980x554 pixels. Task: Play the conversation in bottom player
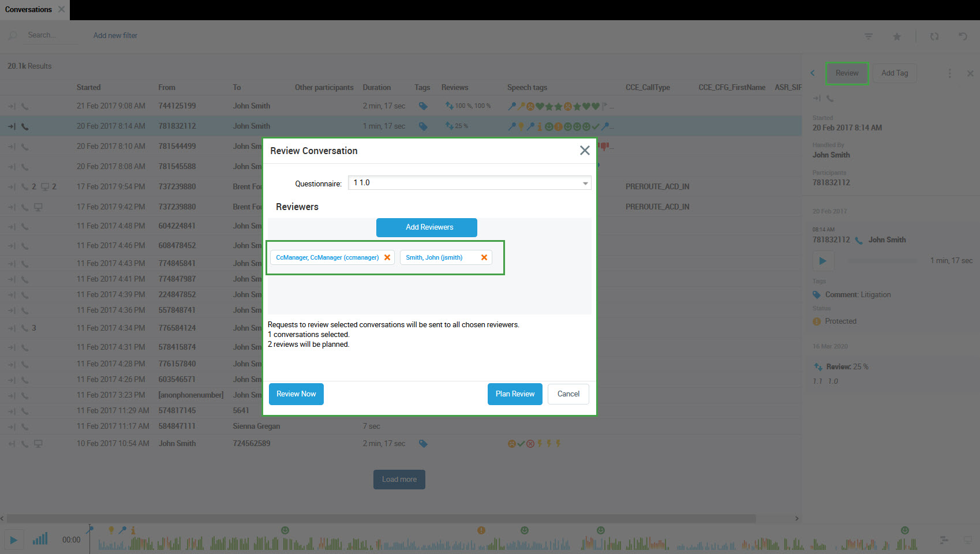14,540
